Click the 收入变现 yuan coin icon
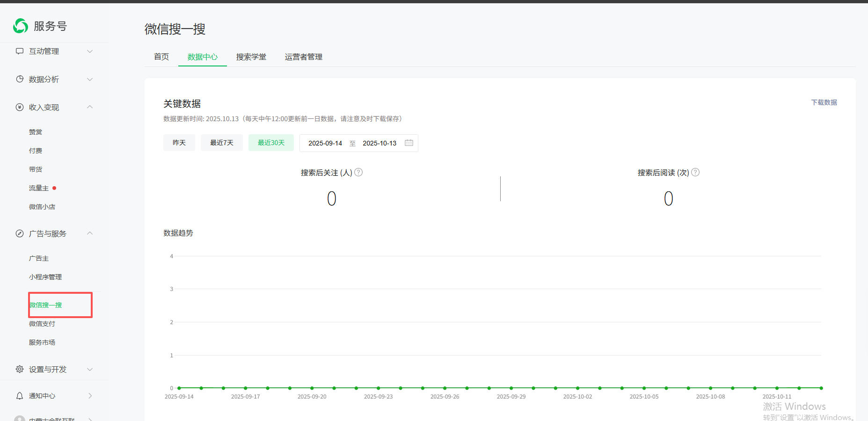This screenshot has height=421, width=868. 20,107
